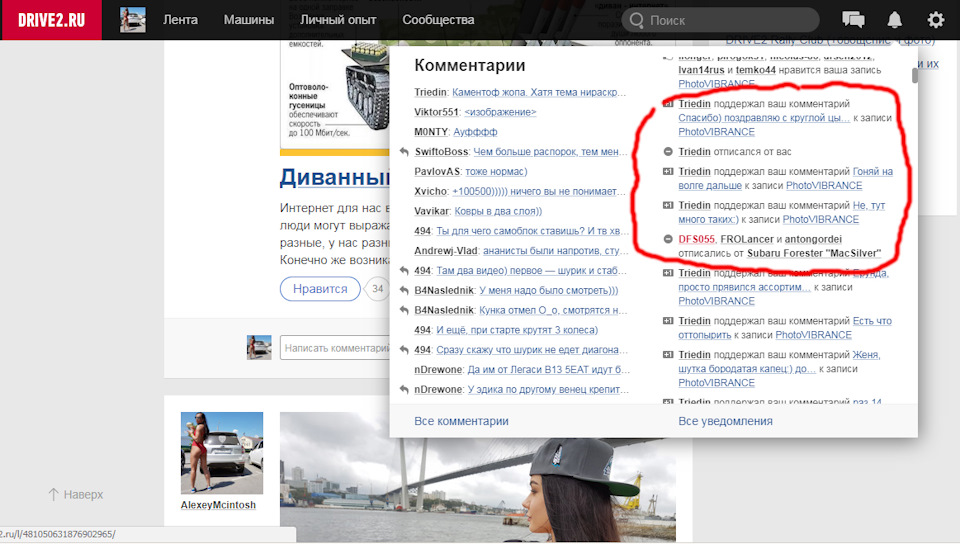Open the Лента menu item

(180, 20)
